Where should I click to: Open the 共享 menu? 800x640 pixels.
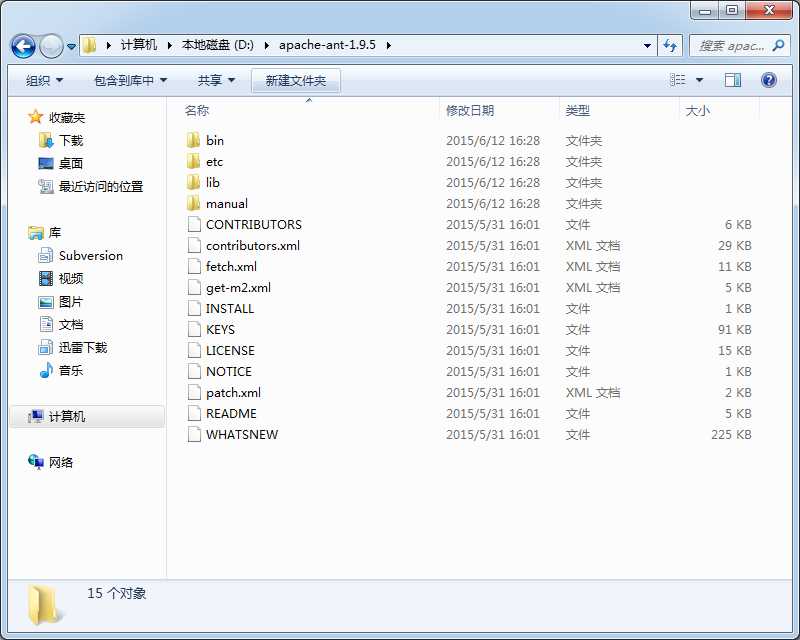tap(216, 81)
